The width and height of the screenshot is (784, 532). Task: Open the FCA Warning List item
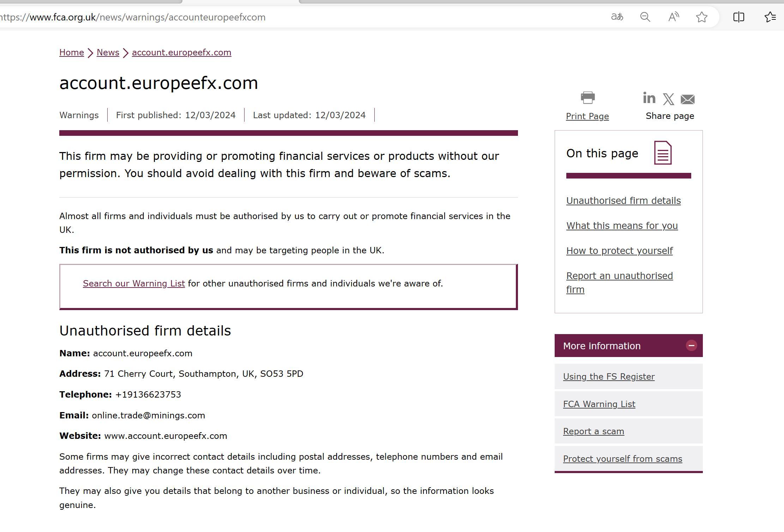coord(599,404)
